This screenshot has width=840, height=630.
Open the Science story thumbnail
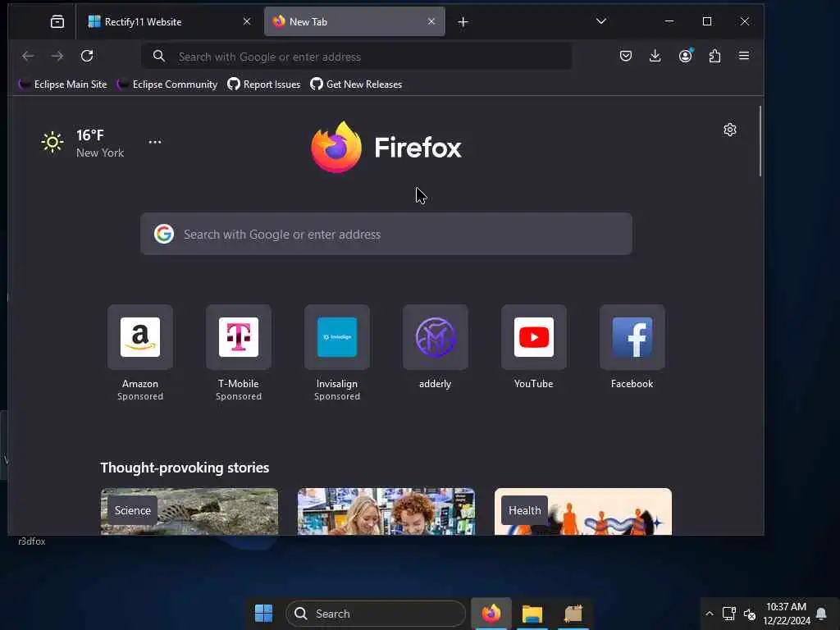point(189,512)
